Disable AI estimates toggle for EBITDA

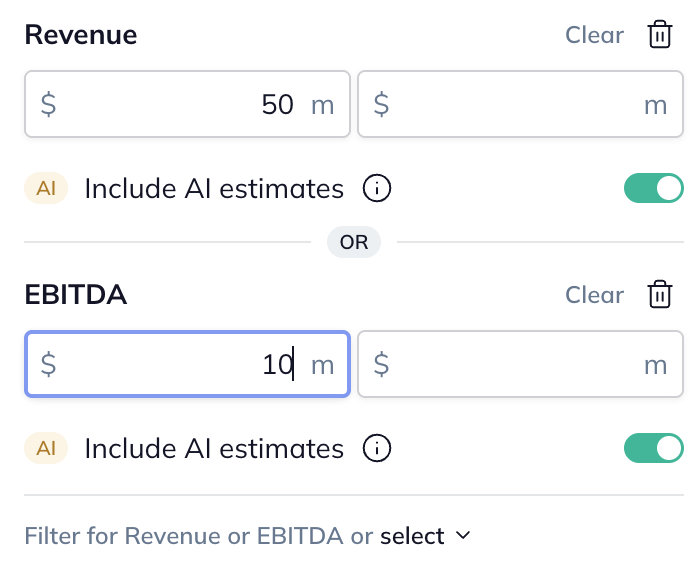click(654, 448)
